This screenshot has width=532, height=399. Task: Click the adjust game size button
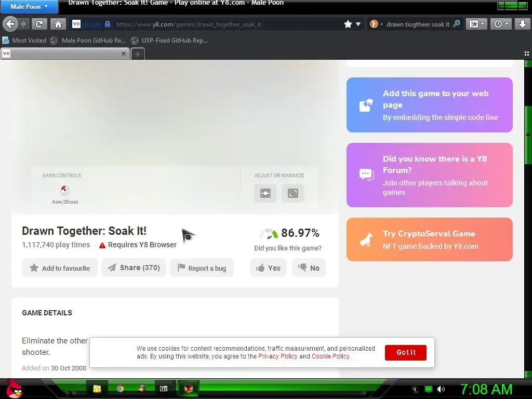click(x=265, y=193)
